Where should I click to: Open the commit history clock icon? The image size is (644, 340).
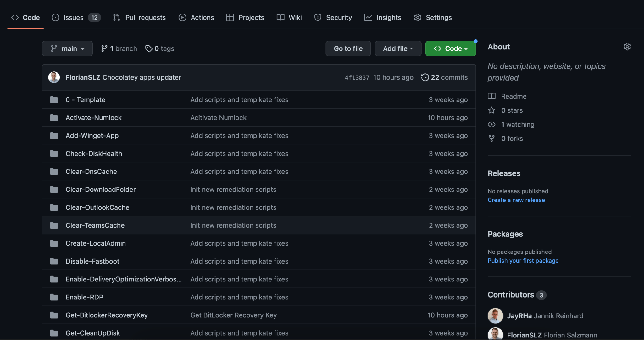point(425,77)
